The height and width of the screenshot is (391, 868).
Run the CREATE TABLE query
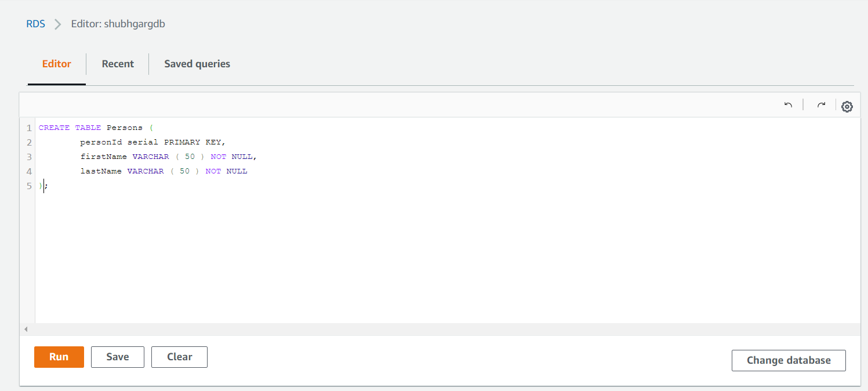coord(59,357)
